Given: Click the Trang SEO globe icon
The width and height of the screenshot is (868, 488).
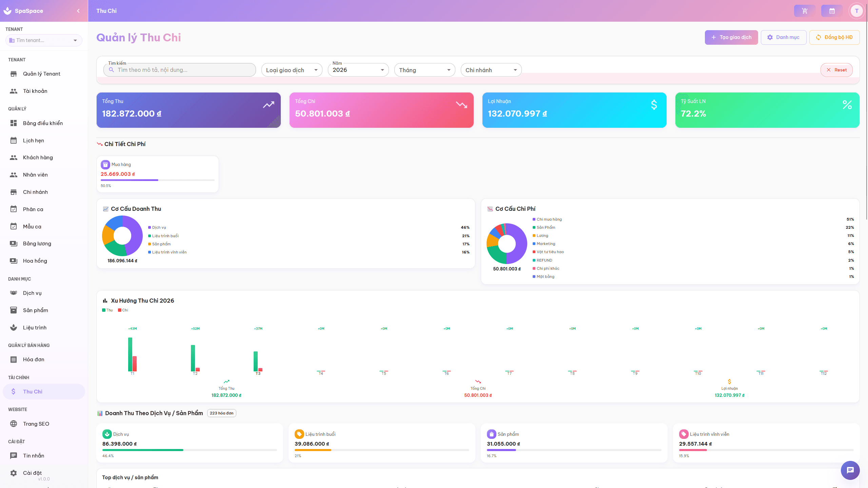Looking at the screenshot, I should 14,424.
